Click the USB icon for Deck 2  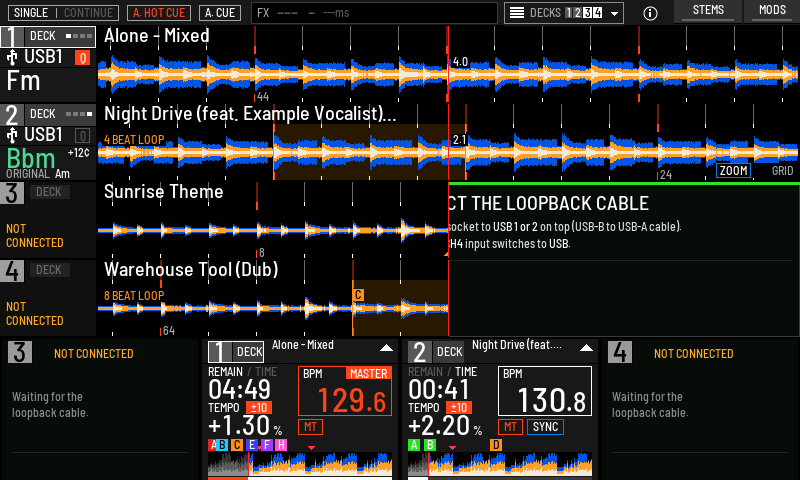click(12, 135)
